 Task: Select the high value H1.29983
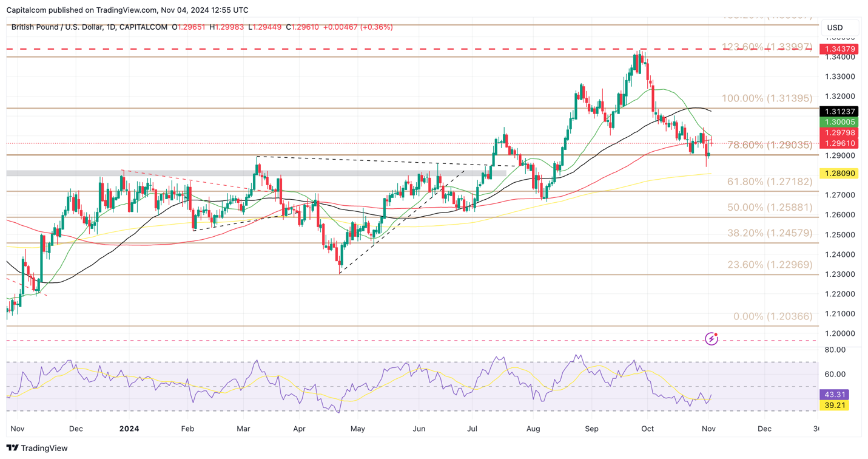(227, 27)
